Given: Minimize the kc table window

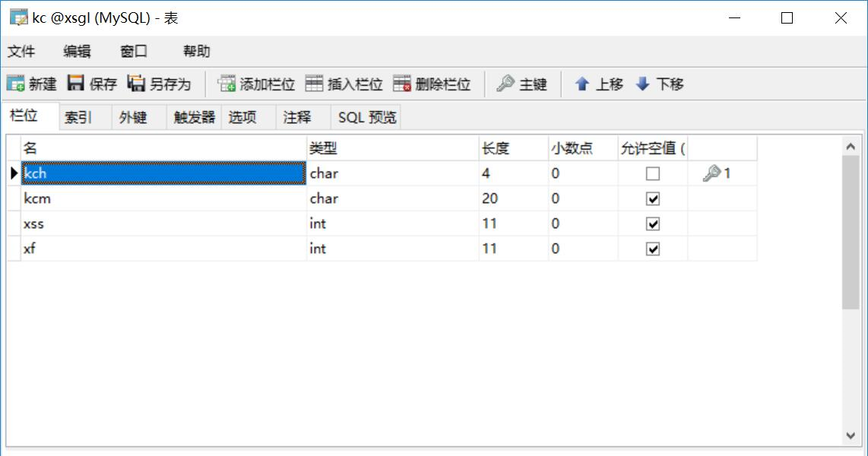Looking at the screenshot, I should pyautogui.click(x=734, y=18).
